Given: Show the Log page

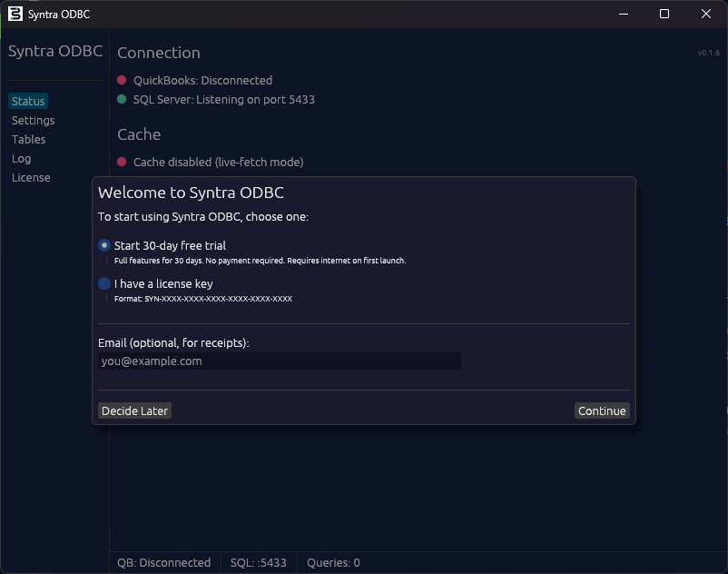Looking at the screenshot, I should pos(22,158).
